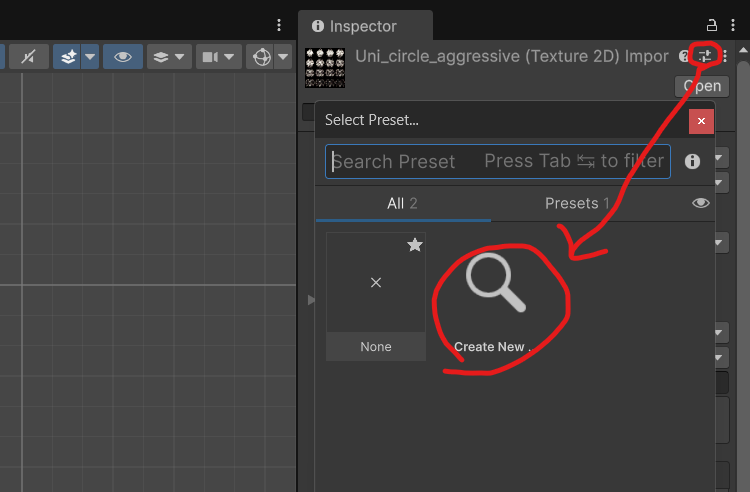Screen dimensions: 750x492
Task: Open the Inspector help reference icon
Action: pos(684,56)
